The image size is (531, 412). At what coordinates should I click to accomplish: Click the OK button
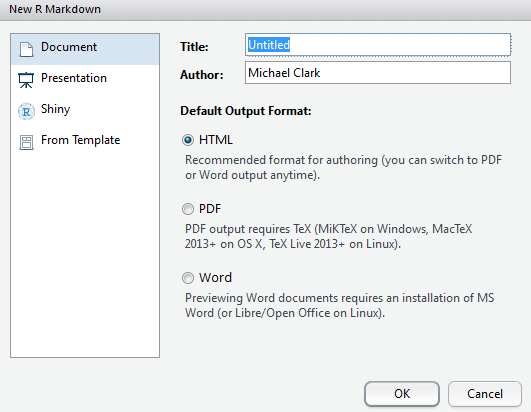(x=402, y=394)
